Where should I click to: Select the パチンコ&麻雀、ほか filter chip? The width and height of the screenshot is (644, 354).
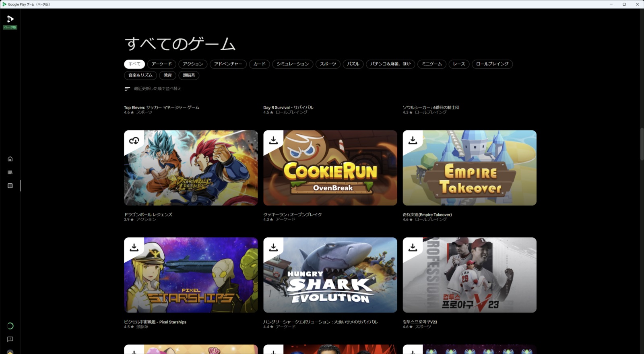point(390,64)
